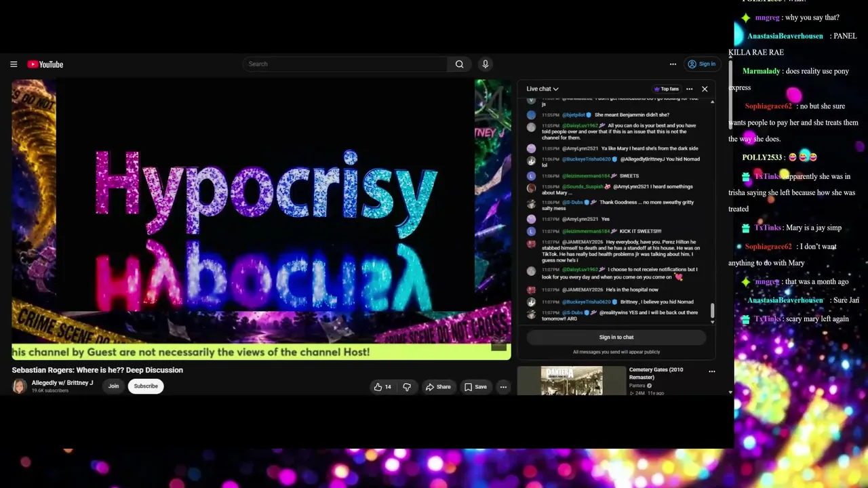Activate voice search microphone

point(485,64)
